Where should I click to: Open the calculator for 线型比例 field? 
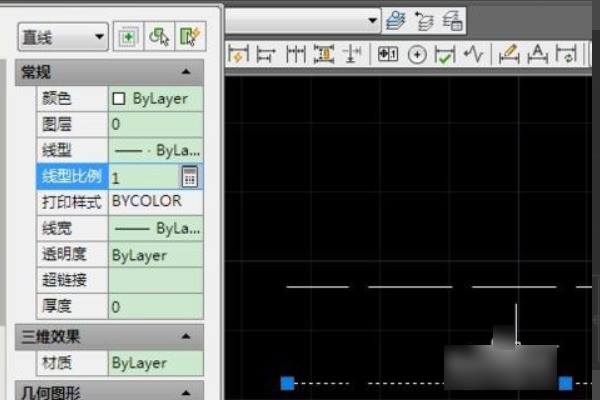[x=190, y=176]
